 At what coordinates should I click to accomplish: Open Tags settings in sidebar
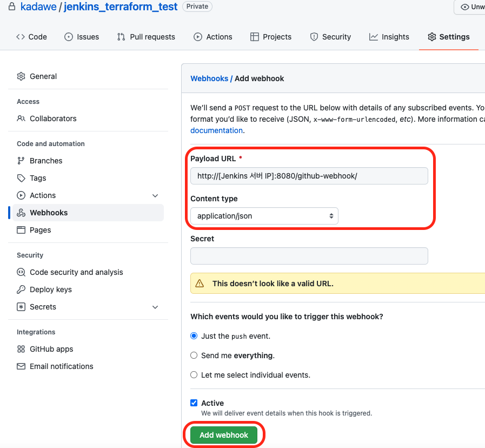[88, 178]
